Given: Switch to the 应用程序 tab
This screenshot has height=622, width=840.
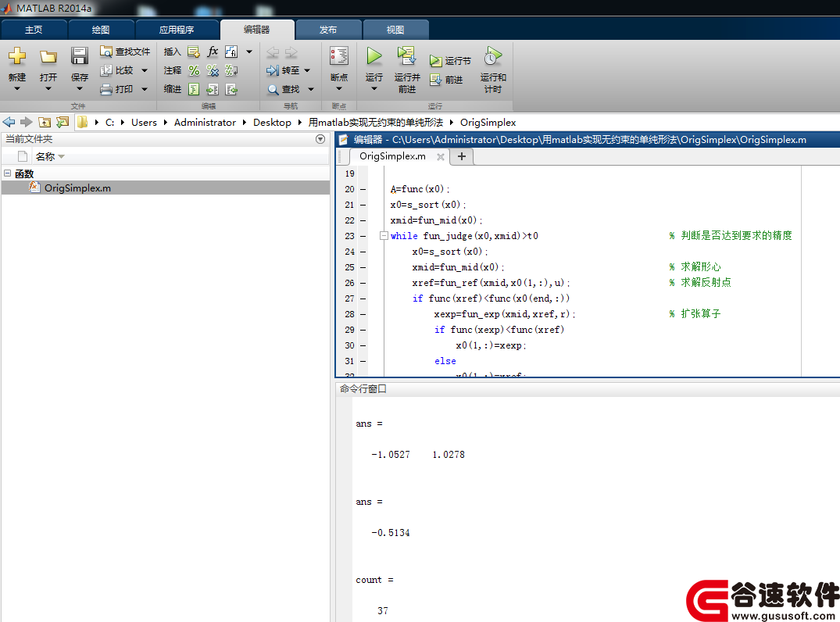Looking at the screenshot, I should click(x=177, y=30).
